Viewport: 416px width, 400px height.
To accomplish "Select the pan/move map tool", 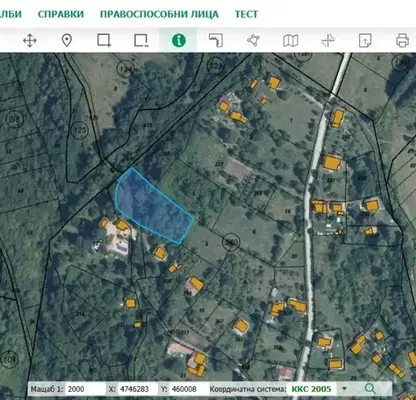I will (30, 41).
